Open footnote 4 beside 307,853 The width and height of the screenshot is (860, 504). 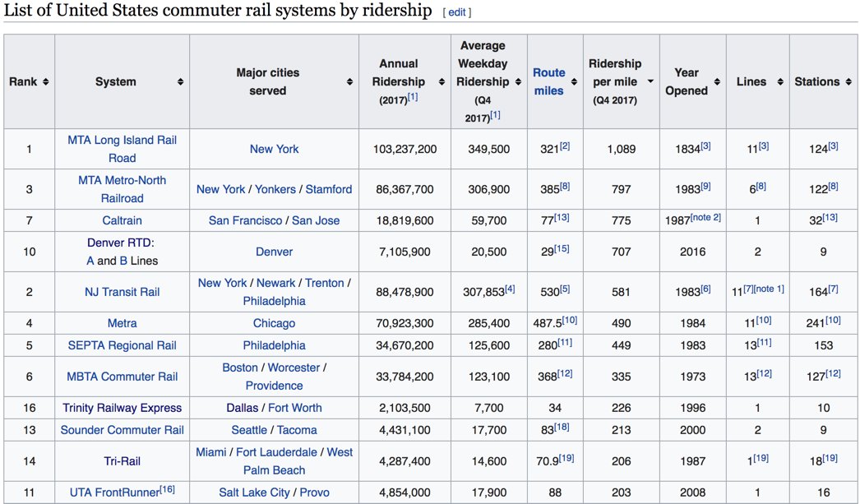(x=510, y=289)
